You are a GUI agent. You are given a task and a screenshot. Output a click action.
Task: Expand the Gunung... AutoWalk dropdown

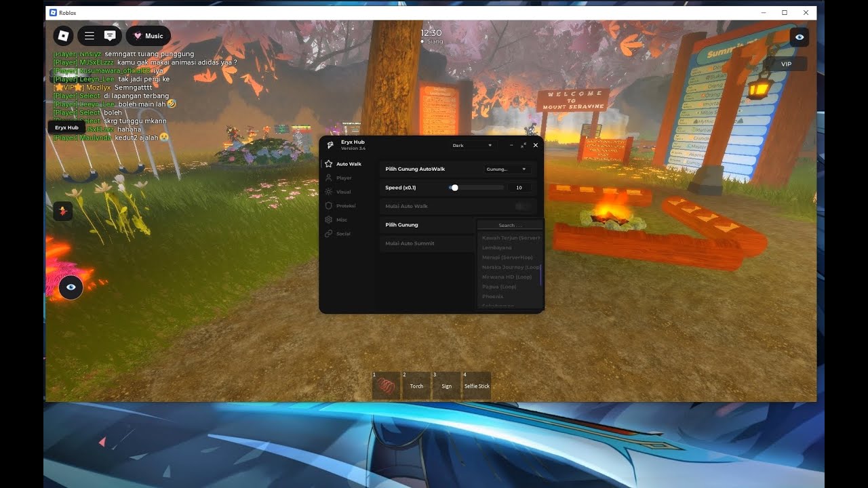507,169
